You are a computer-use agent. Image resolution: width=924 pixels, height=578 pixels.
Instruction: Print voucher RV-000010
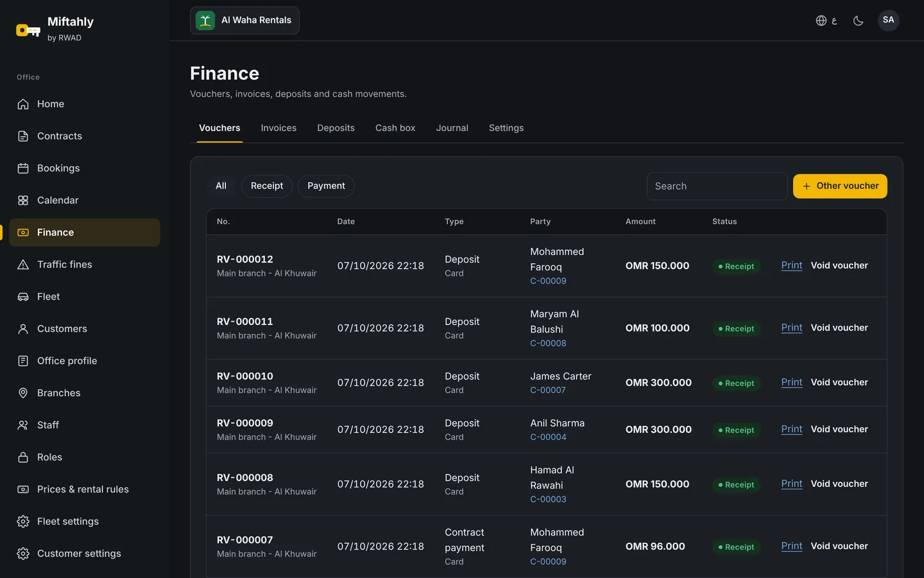tap(792, 382)
